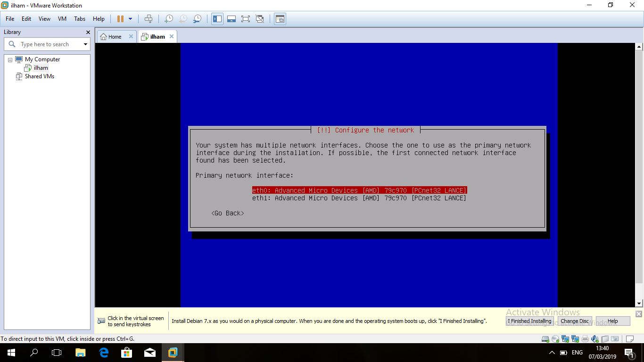Click the up arrow of the VM scrollbar

[x=639, y=47]
